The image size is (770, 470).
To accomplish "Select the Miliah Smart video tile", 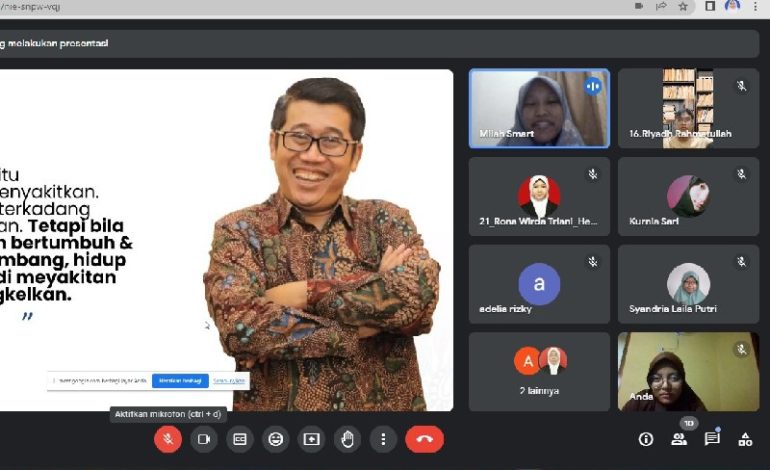I will point(539,109).
